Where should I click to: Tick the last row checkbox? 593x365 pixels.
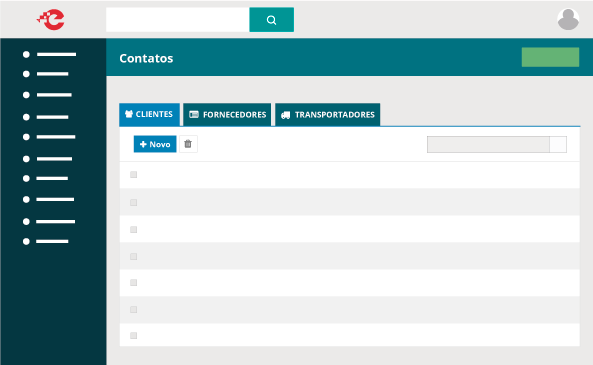click(134, 335)
